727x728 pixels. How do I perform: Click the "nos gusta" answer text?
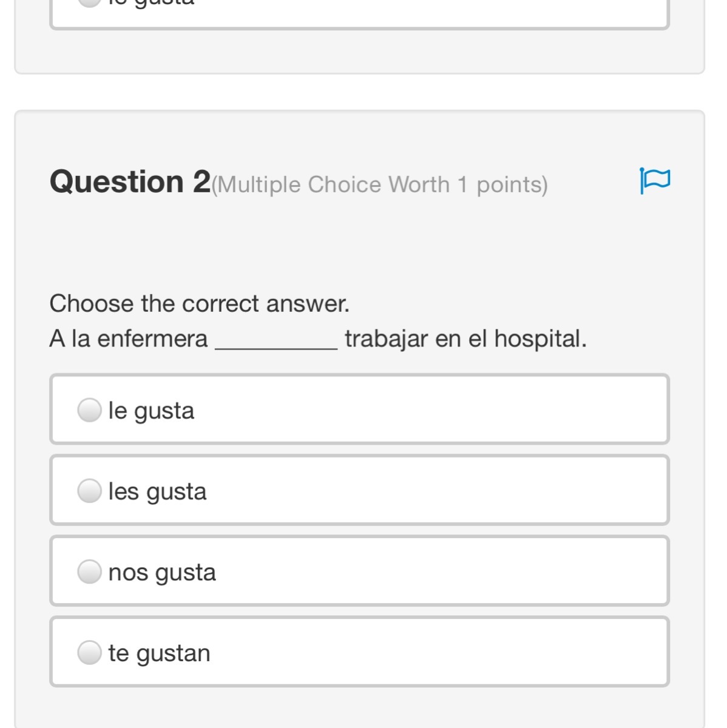click(x=162, y=572)
